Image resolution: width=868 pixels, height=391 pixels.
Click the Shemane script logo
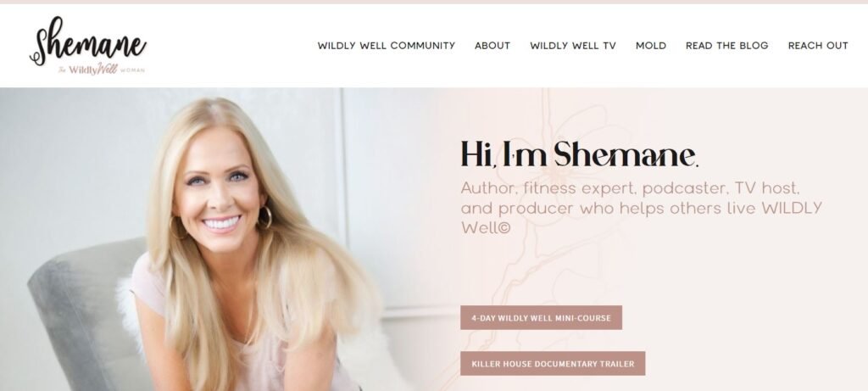tap(88, 41)
